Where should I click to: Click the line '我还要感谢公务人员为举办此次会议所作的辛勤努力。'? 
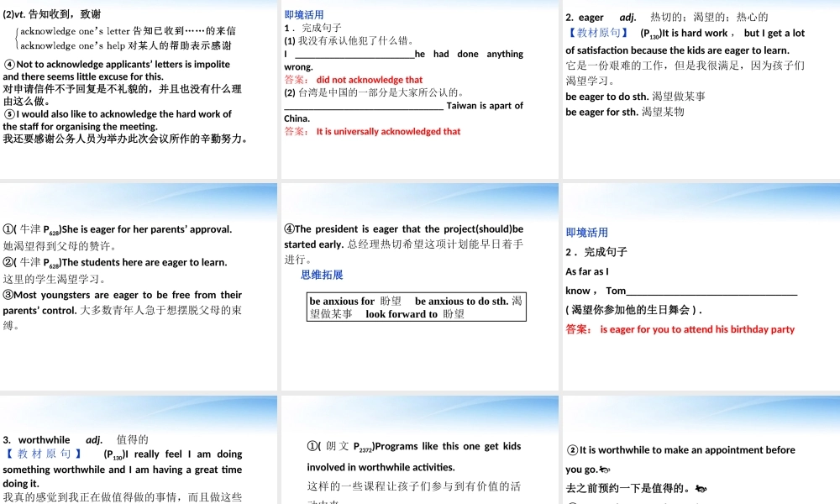[x=125, y=139]
